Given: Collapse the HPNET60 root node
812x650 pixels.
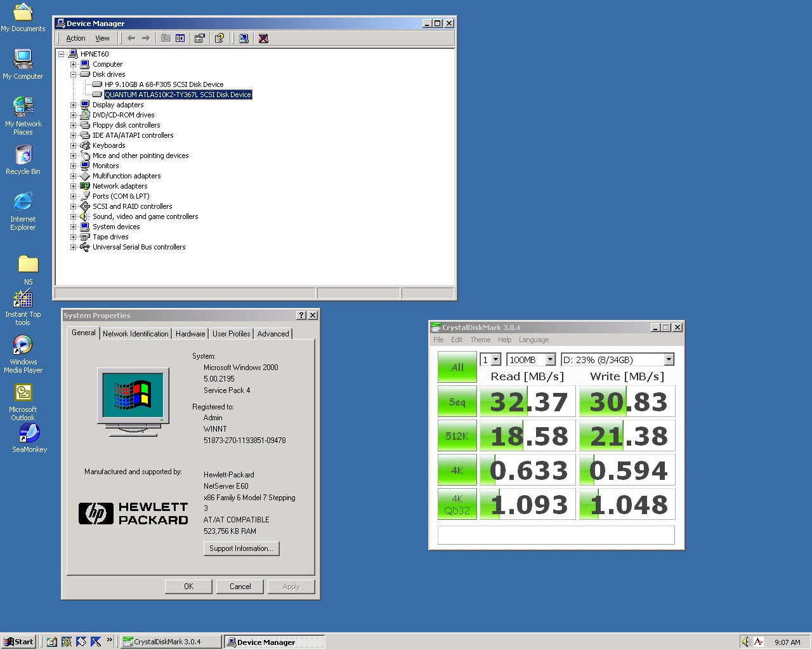Looking at the screenshot, I should tap(62, 54).
